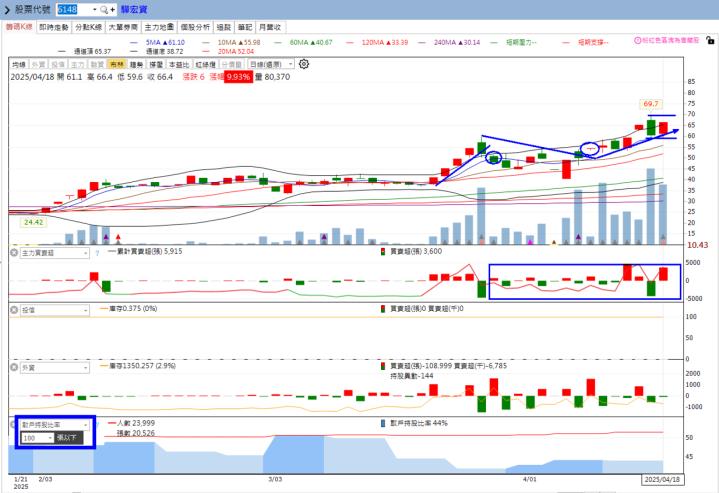The image size is (719, 493).
Task: Switch to the 大單券商 tab
Action: (x=123, y=27)
